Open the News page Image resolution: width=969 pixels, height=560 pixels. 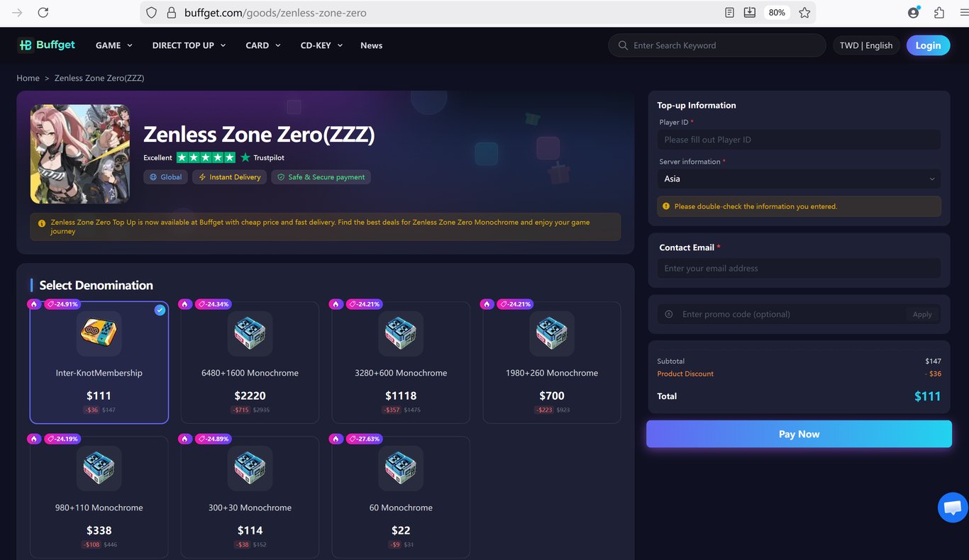(x=371, y=45)
